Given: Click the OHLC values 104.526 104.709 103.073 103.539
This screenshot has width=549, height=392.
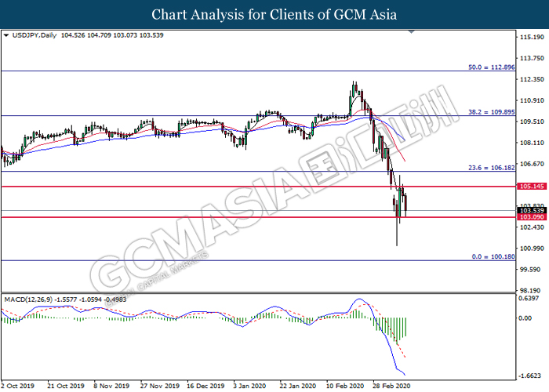Looking at the screenshot, I should pos(112,35).
